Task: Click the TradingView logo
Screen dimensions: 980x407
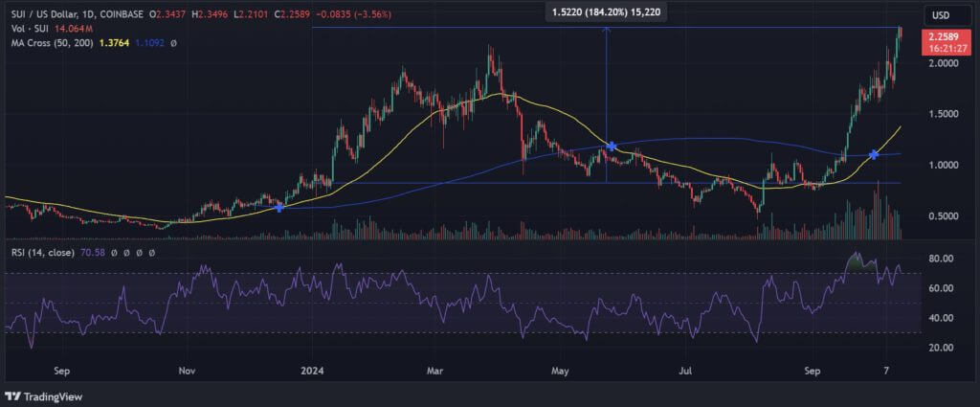Action: pyautogui.click(x=44, y=396)
